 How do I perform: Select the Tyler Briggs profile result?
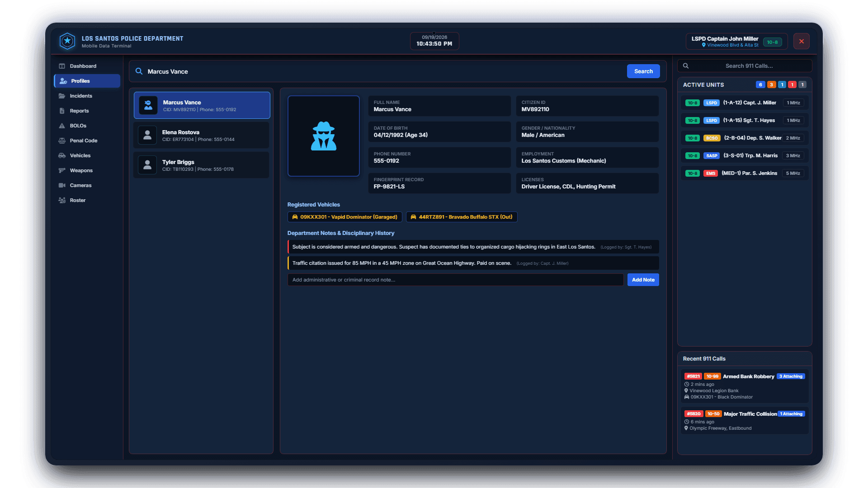(202, 165)
